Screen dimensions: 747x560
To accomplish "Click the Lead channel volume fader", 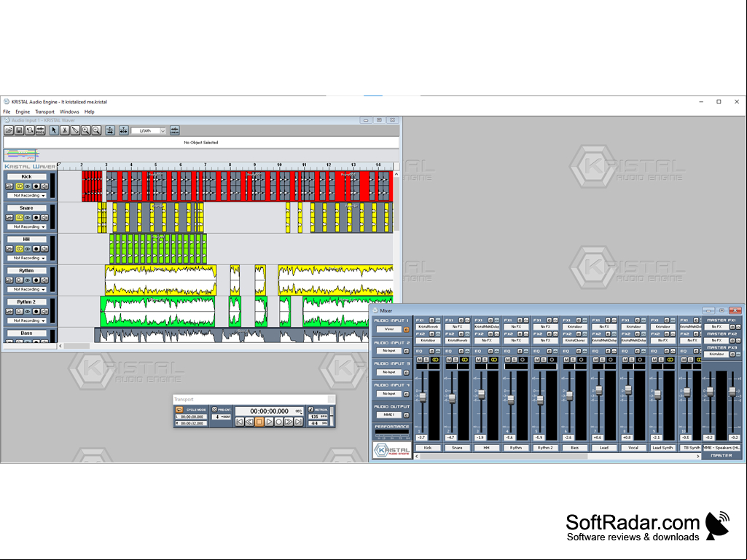I will (599, 390).
